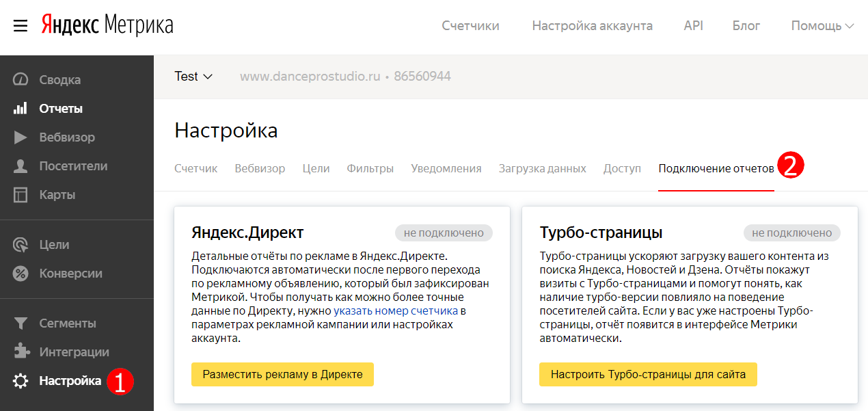
Task: Switch to the Цели settings tab
Action: [x=316, y=168]
